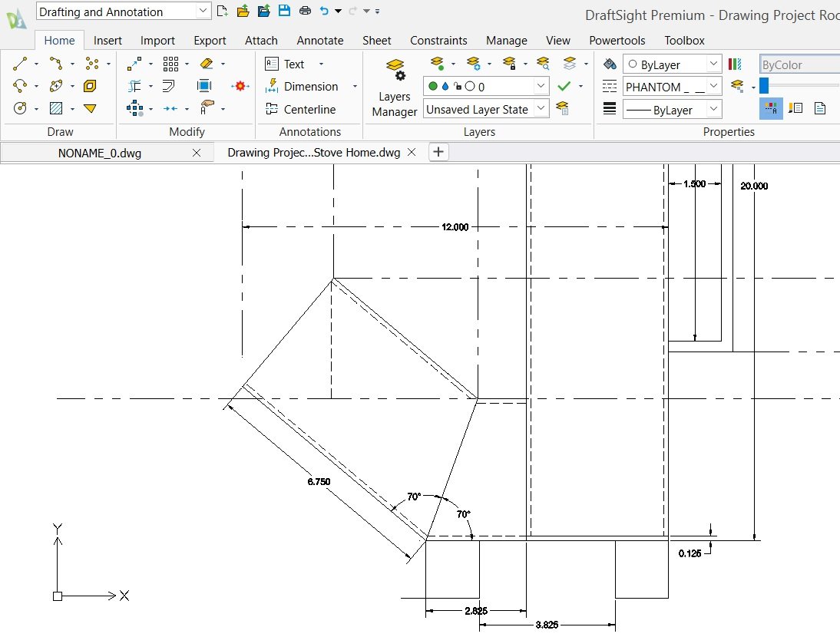Click the layer search Isolate icon
Image resolution: width=840 pixels, height=637 pixels.
click(x=543, y=64)
